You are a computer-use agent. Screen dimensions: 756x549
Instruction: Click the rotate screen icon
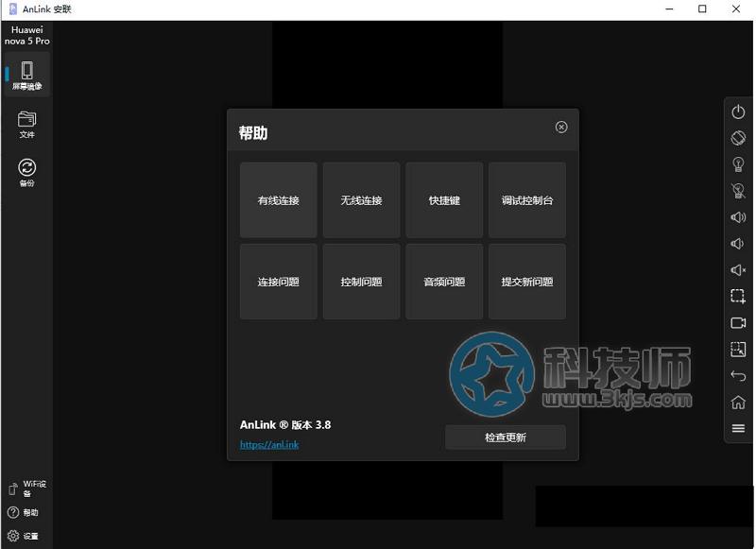738,138
